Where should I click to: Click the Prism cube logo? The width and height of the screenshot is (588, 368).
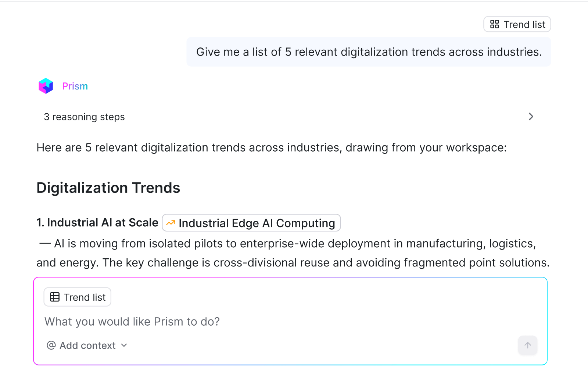46,86
